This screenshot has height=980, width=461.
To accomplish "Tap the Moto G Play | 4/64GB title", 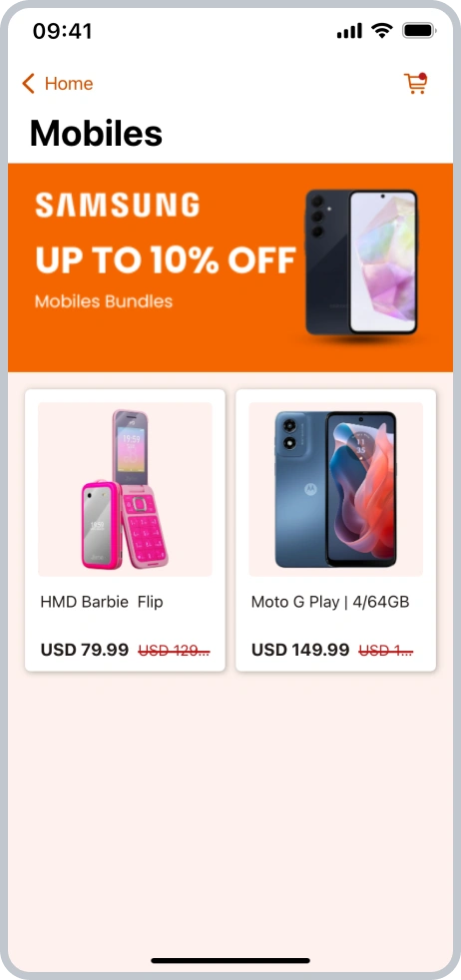I will 330,602.
